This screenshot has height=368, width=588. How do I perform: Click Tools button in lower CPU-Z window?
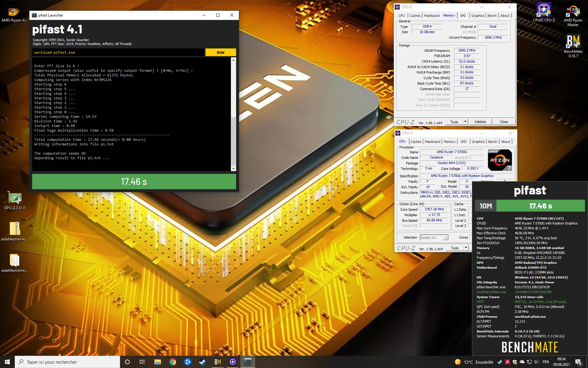[x=455, y=248]
